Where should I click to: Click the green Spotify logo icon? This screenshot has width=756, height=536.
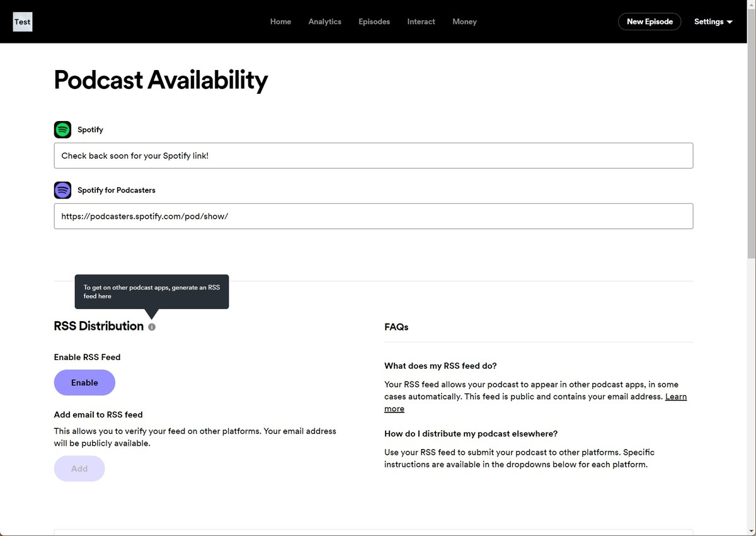[x=62, y=129]
